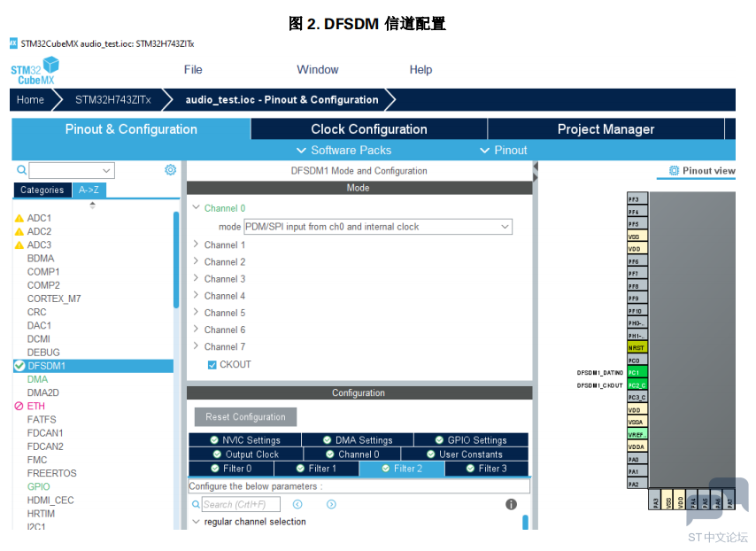This screenshot has width=756, height=551.
Task: Go to Home in the breadcrumb
Action: pyautogui.click(x=30, y=100)
